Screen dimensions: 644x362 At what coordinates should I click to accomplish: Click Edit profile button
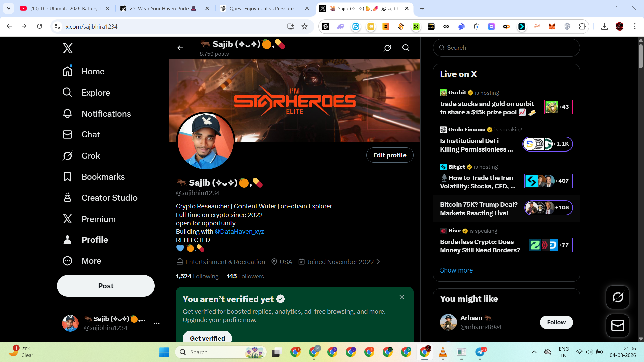pos(390,155)
